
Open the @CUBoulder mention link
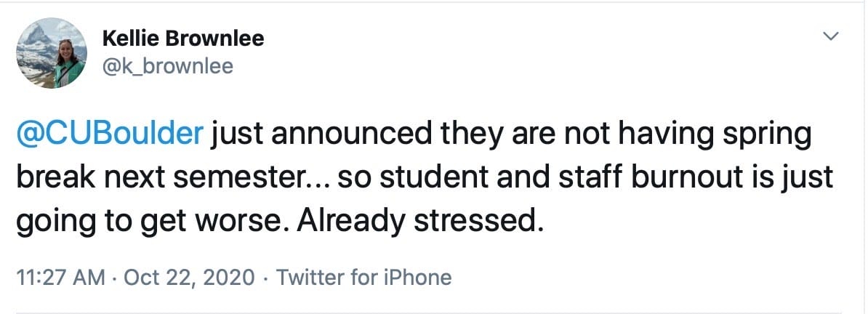pos(110,134)
